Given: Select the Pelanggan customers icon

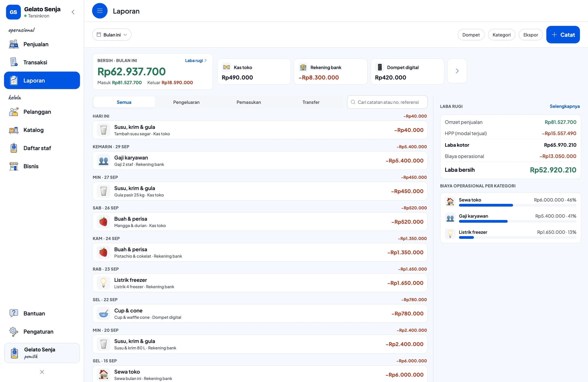Looking at the screenshot, I should (x=13, y=112).
